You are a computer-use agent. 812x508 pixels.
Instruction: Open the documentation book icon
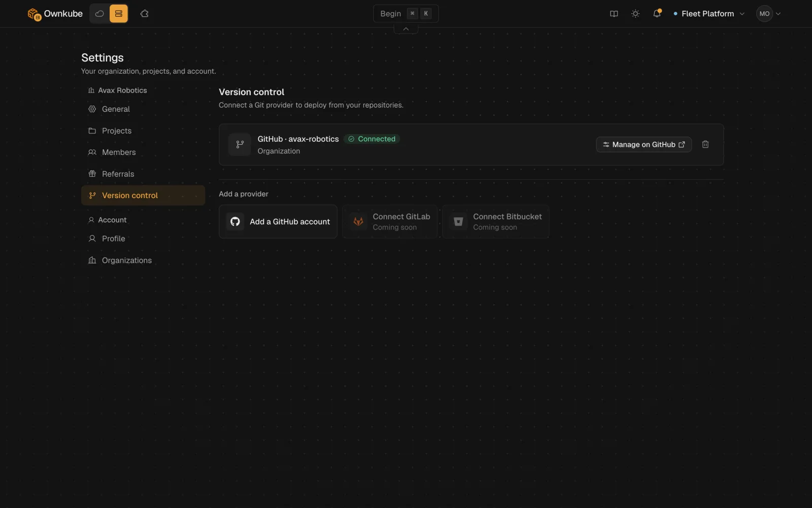pyautogui.click(x=614, y=14)
